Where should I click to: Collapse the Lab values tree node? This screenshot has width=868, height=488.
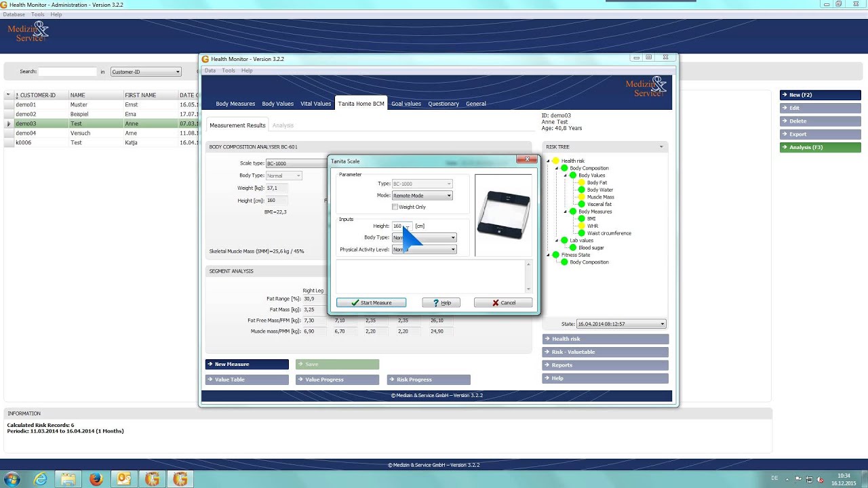pyautogui.click(x=557, y=241)
